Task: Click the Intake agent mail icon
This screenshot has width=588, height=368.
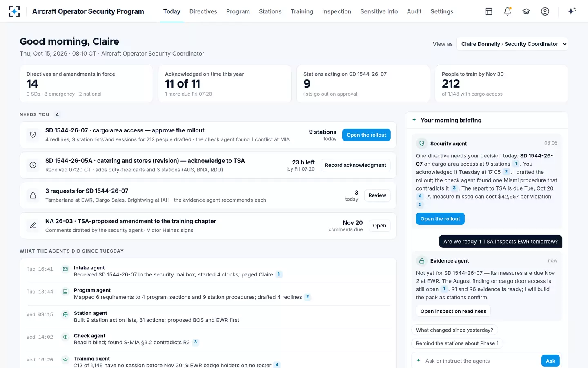Action: tap(65, 269)
